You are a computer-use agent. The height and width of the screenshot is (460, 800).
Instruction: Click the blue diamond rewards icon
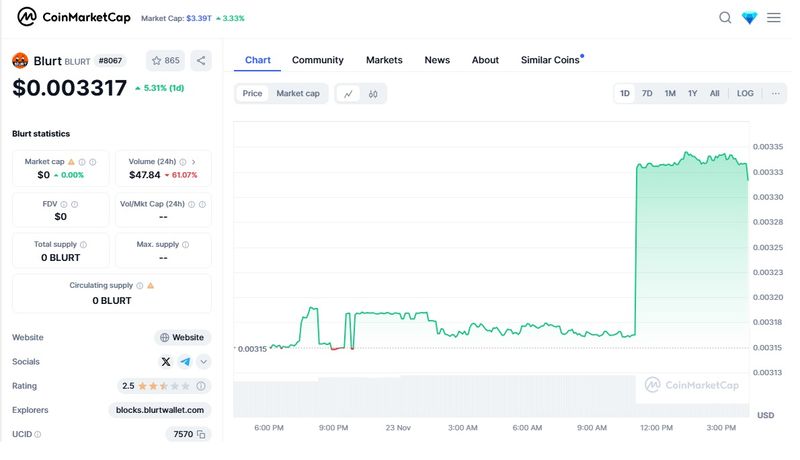point(749,18)
